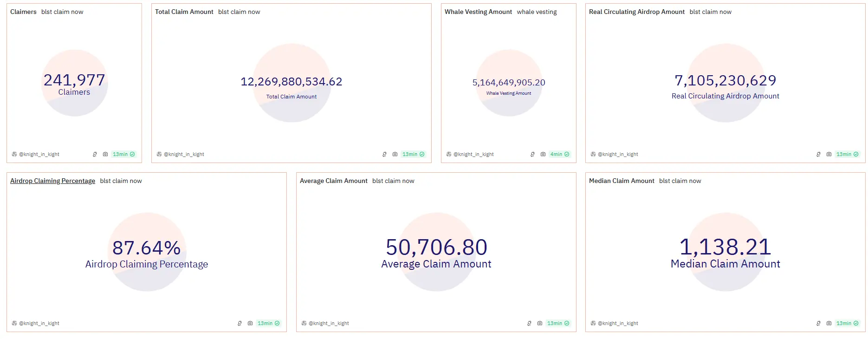Click link icon in Median Claim Amount card
Viewport: 868px width, 339px height.
point(818,323)
